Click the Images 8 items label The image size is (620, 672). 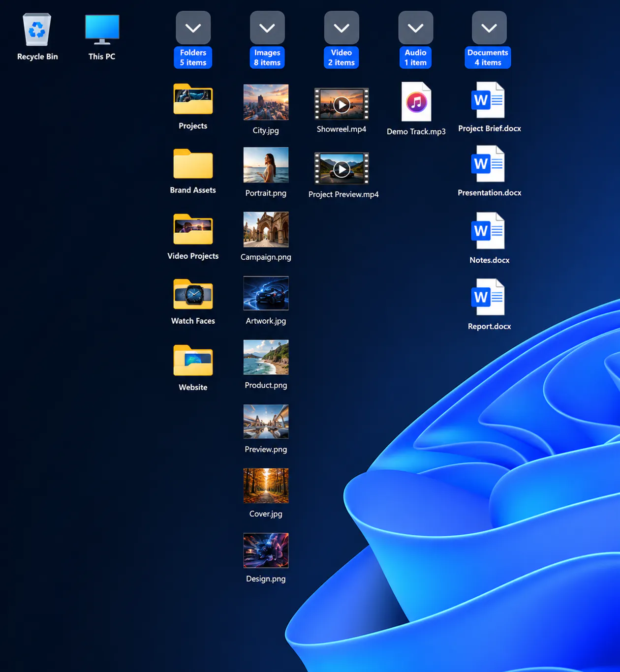point(267,58)
